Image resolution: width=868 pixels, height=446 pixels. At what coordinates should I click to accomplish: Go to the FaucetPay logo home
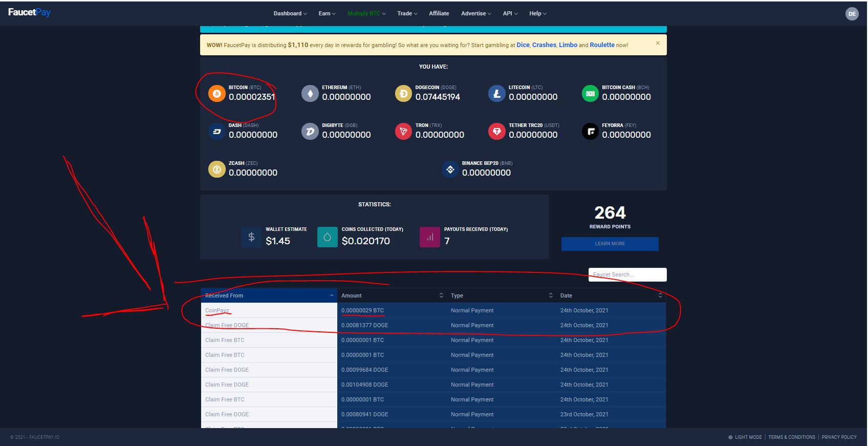click(x=29, y=12)
